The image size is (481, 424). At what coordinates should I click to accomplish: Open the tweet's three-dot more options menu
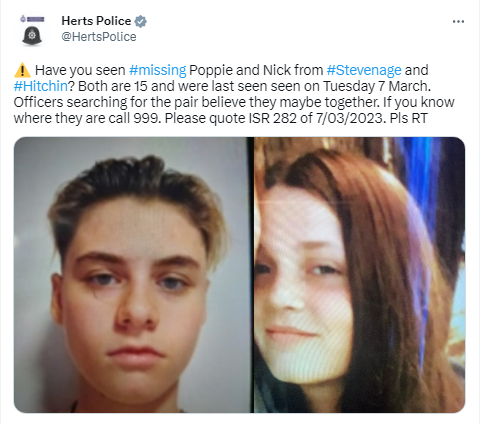(458, 22)
